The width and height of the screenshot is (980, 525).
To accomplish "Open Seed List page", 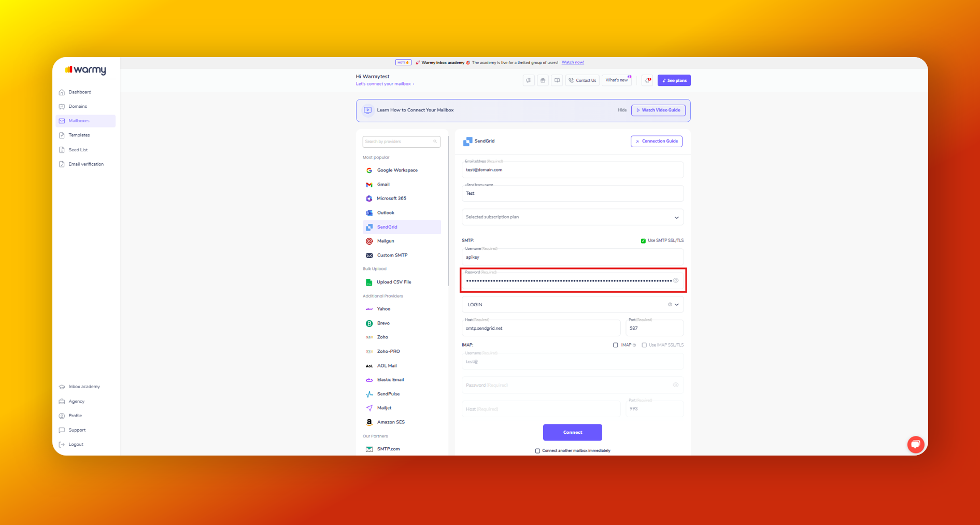I will [x=86, y=150].
